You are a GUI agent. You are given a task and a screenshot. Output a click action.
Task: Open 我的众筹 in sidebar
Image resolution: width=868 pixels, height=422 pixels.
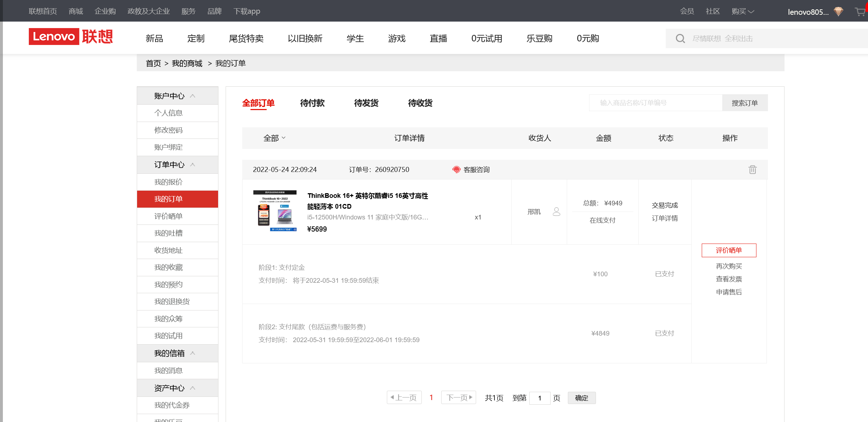177,319
